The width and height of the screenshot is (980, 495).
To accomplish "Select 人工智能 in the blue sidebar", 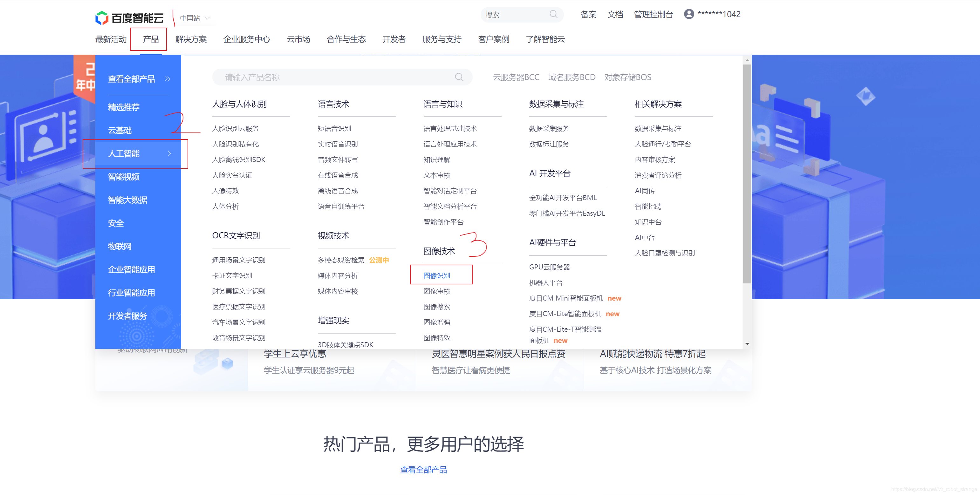I will (124, 153).
